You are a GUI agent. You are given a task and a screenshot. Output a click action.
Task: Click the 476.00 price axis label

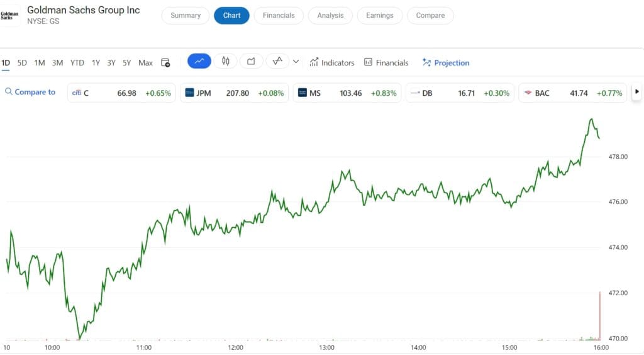click(618, 202)
